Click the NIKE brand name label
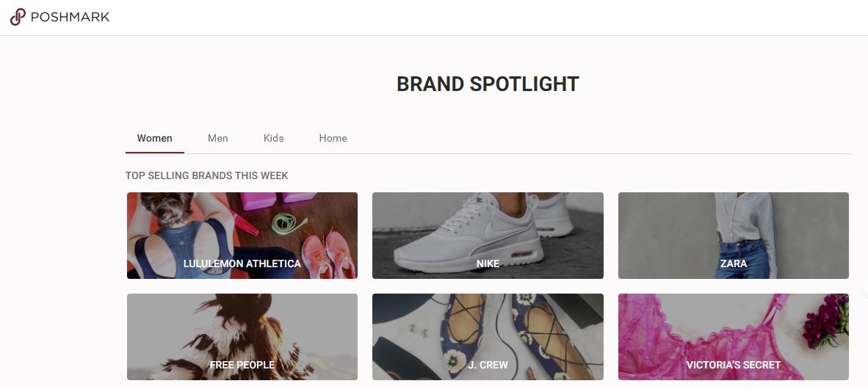The image size is (868, 389). pos(488,263)
